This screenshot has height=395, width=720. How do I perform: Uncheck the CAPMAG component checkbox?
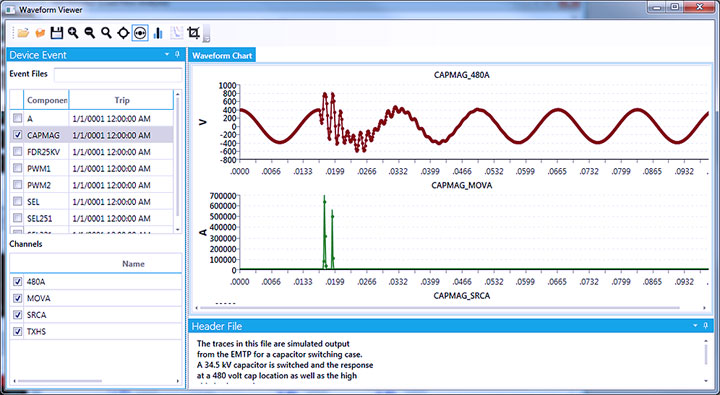(x=17, y=135)
